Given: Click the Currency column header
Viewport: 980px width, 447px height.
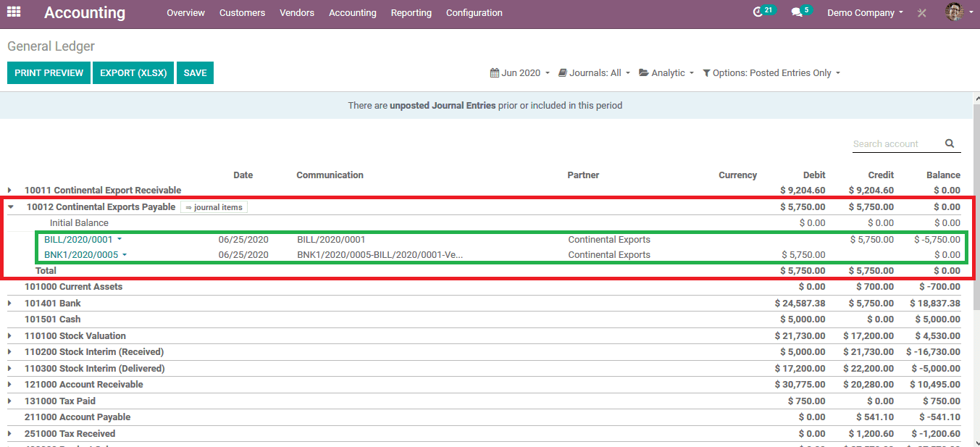Looking at the screenshot, I should pos(737,175).
